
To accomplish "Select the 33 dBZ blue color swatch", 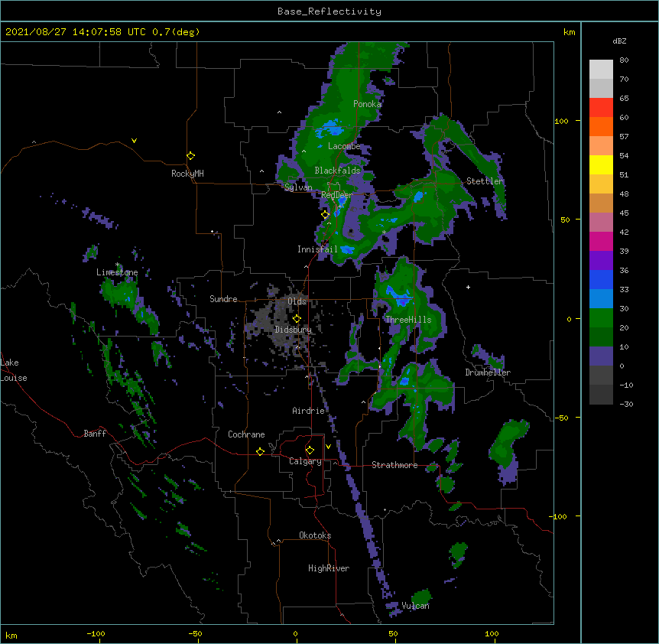I will 601,279.
